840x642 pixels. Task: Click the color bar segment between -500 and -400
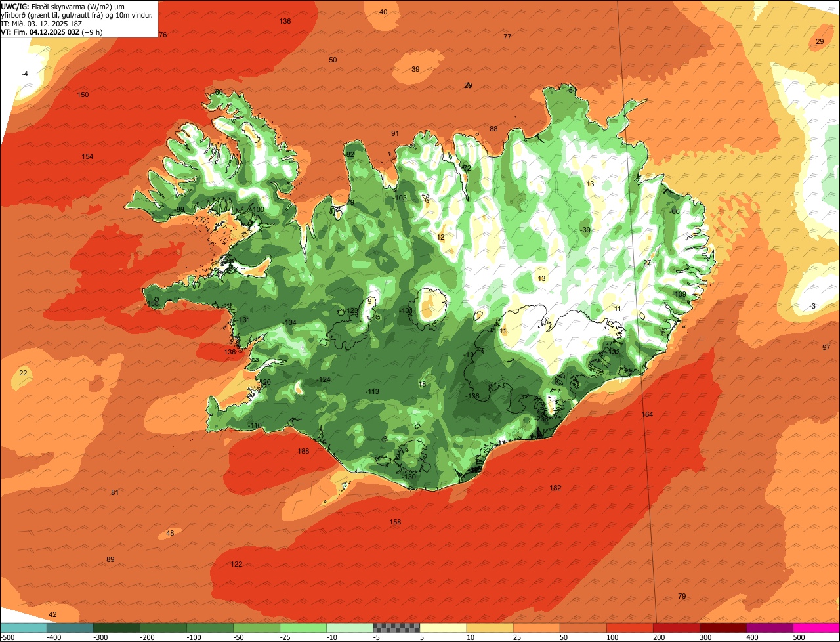tap(23, 627)
